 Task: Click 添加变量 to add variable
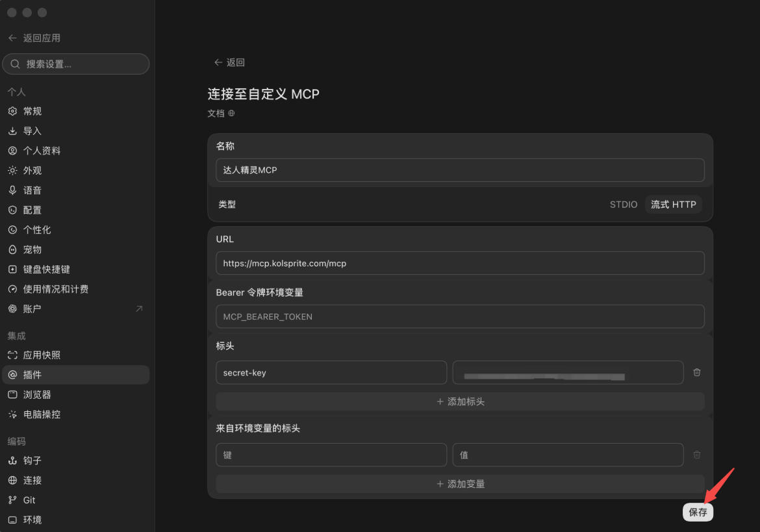[x=460, y=483]
